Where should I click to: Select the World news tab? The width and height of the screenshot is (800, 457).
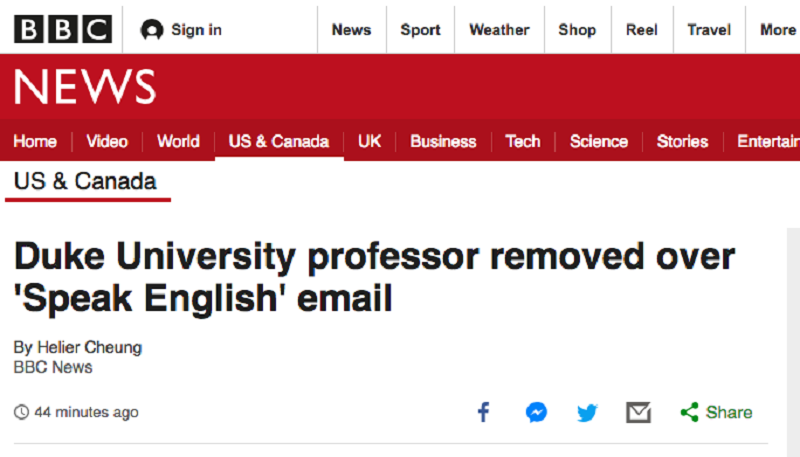click(x=178, y=141)
